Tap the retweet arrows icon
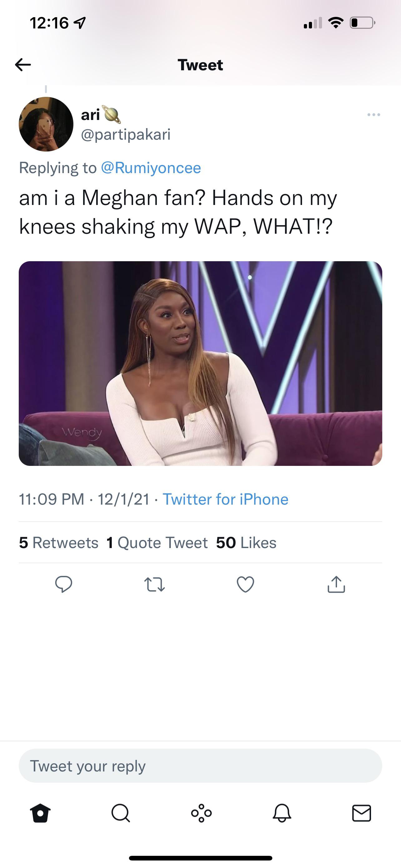401x868 pixels. [155, 584]
